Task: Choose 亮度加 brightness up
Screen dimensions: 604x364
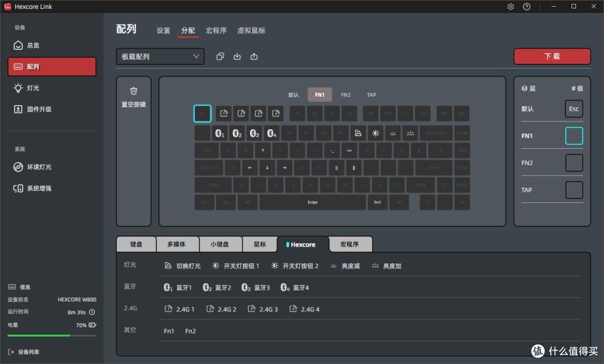Action: click(x=386, y=266)
